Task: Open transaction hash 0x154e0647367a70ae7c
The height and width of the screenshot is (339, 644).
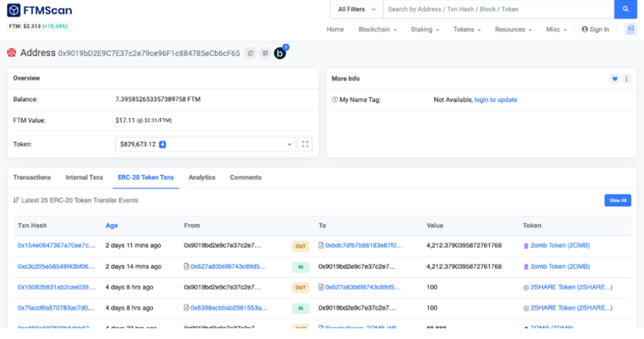Action: click(56, 246)
